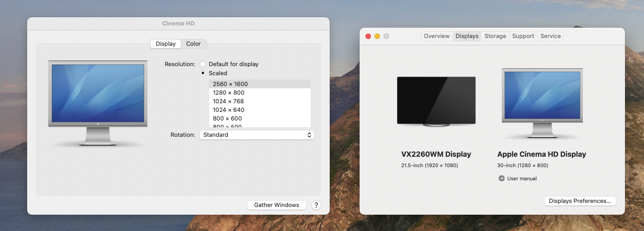Open the Storage tab
The image size is (644, 231).
(495, 36)
